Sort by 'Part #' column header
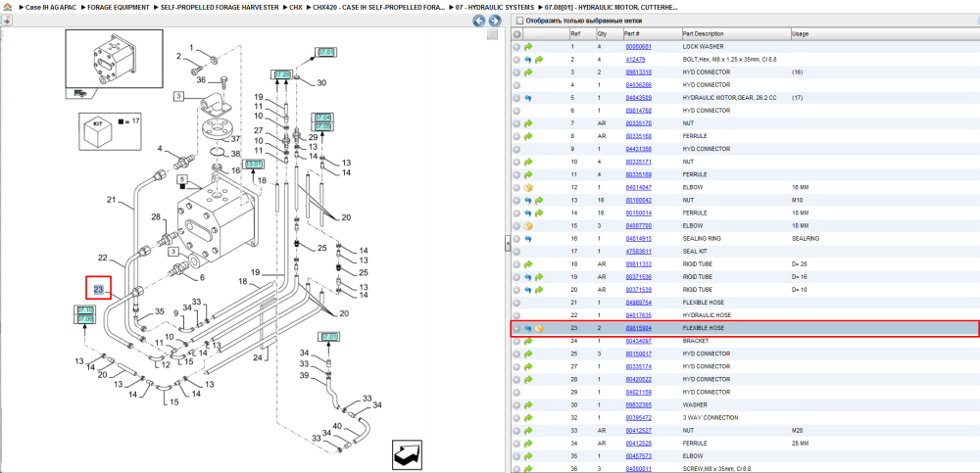 coord(652,33)
